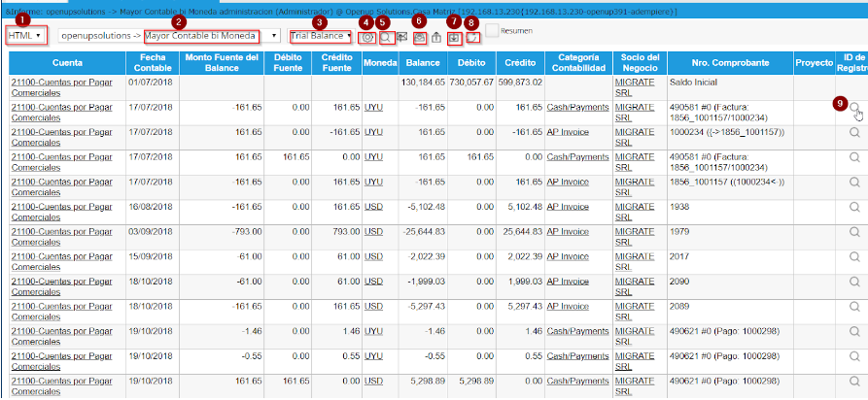Click the magnifier find icon in toolbar

(x=386, y=37)
